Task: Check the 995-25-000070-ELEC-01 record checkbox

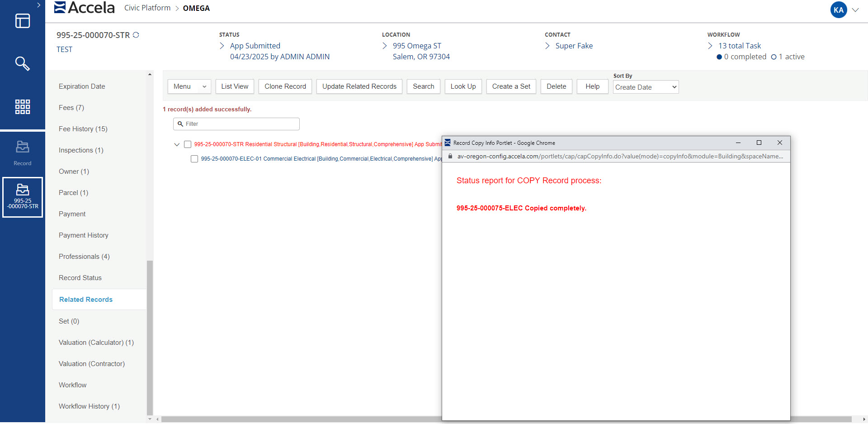Action: click(x=194, y=159)
